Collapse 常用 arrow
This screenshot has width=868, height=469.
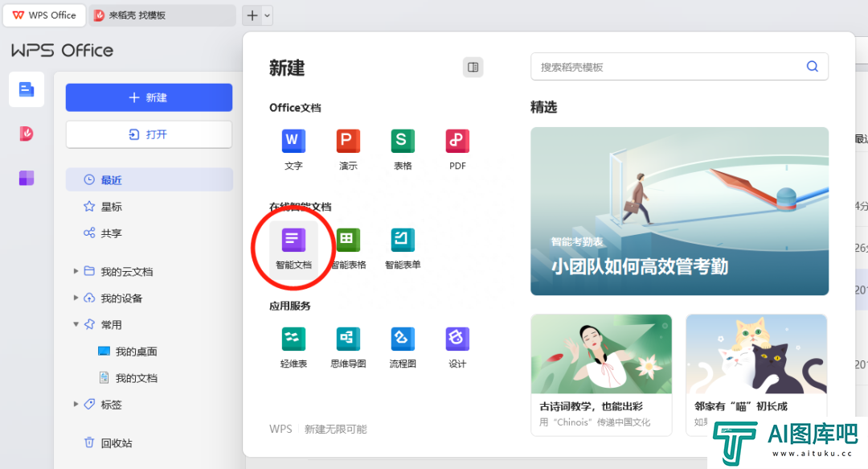76,324
